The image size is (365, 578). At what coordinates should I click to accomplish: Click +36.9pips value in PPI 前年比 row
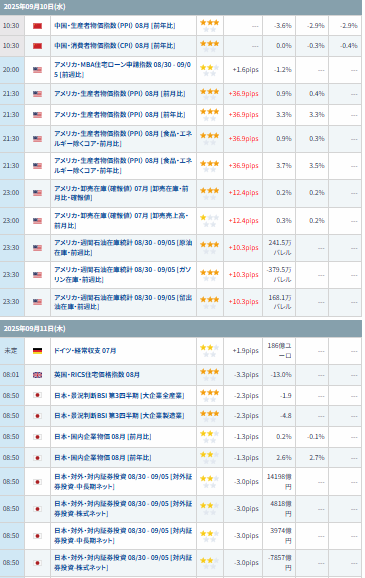tap(243, 115)
